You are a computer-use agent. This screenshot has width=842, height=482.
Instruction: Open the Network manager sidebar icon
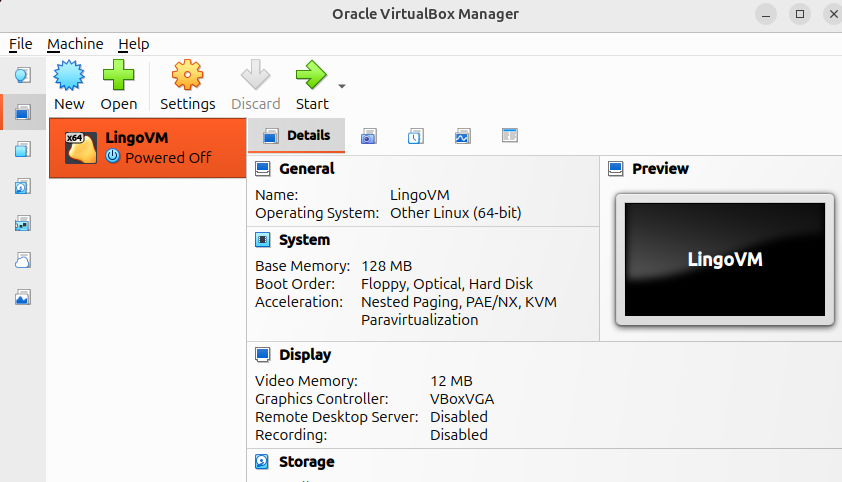tap(22, 223)
